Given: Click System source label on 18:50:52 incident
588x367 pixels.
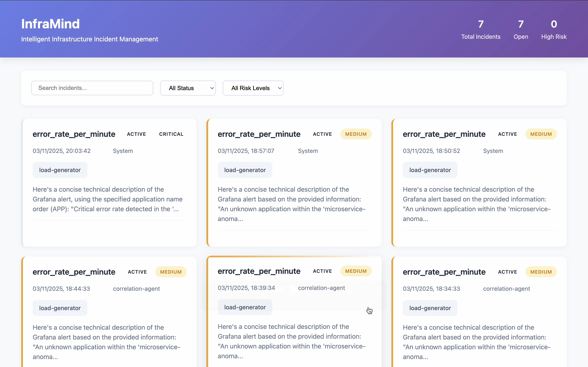Looking at the screenshot, I should pos(493,151).
